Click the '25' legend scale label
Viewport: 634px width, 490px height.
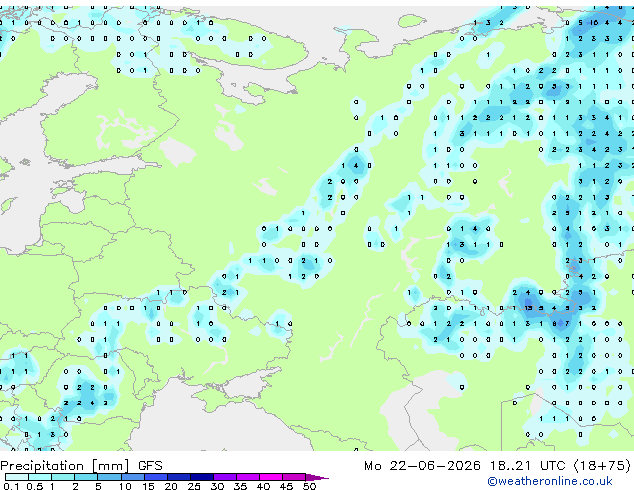(x=194, y=486)
